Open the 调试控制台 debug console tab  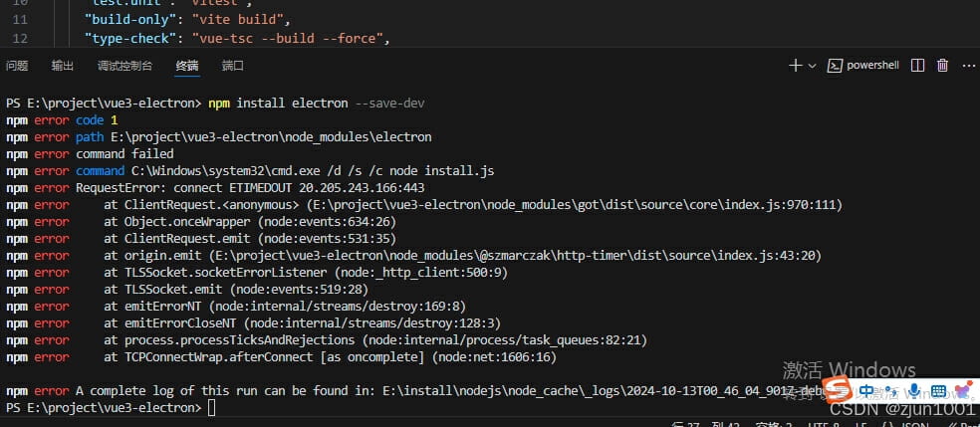pos(125,66)
